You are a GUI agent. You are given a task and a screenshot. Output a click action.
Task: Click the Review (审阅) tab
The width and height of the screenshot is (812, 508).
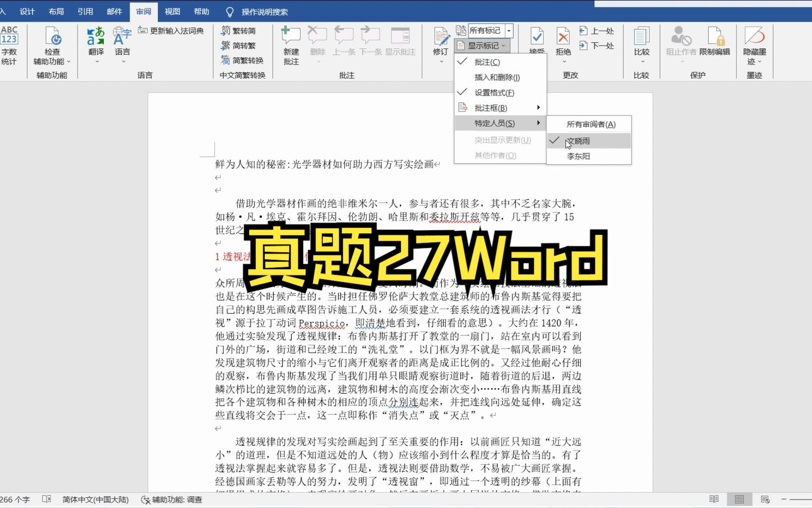pyautogui.click(x=144, y=12)
